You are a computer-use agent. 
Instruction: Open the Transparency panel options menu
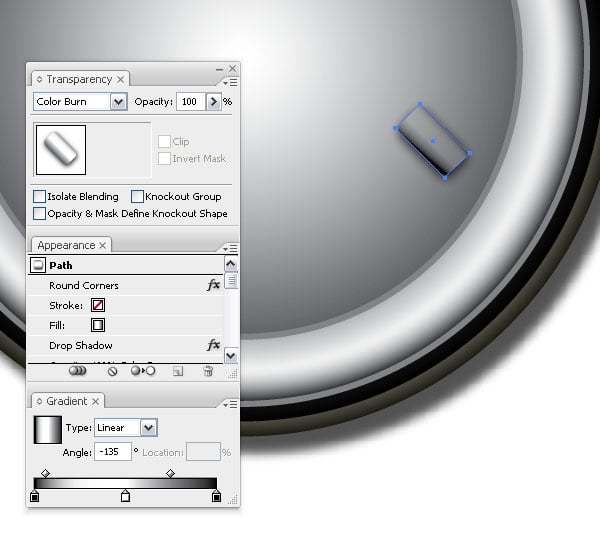point(231,81)
